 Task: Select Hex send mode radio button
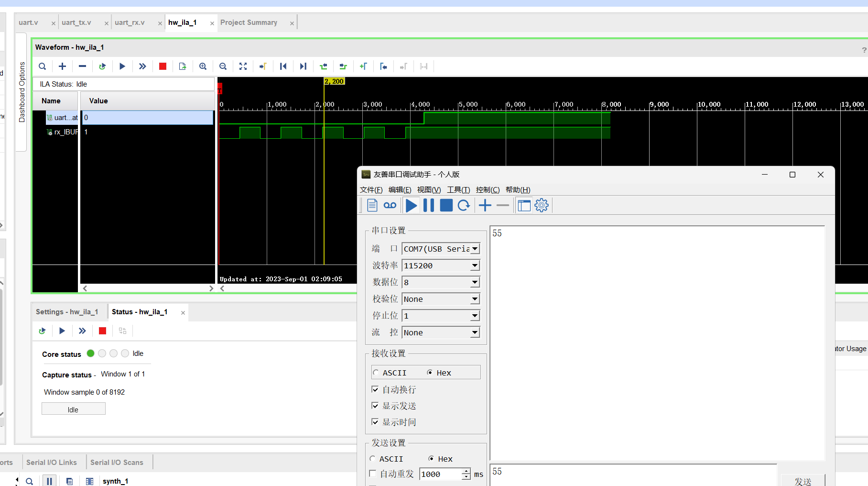pos(431,459)
